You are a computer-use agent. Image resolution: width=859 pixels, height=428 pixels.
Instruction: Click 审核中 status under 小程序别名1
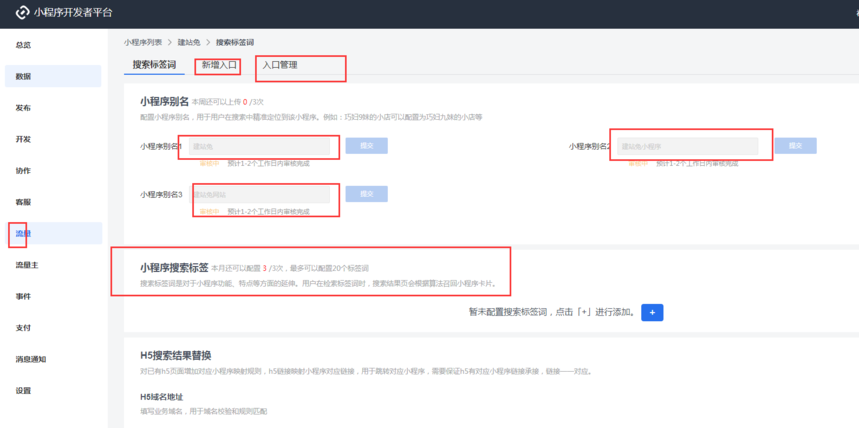click(209, 163)
